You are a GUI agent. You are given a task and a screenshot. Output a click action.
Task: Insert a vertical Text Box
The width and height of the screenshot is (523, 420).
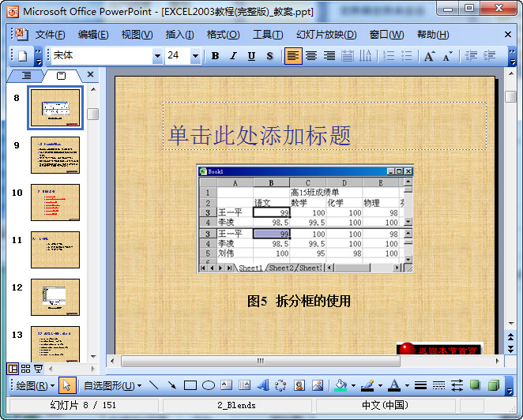click(244, 386)
